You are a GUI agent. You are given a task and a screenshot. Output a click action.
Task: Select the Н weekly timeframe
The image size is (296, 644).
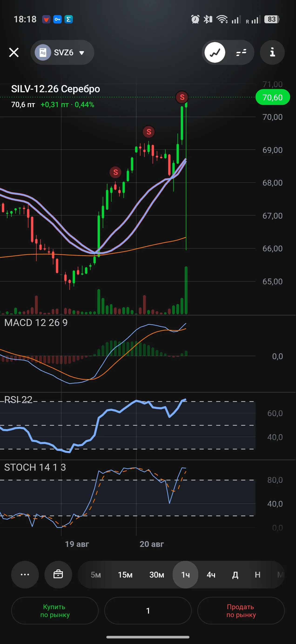pyautogui.click(x=257, y=575)
